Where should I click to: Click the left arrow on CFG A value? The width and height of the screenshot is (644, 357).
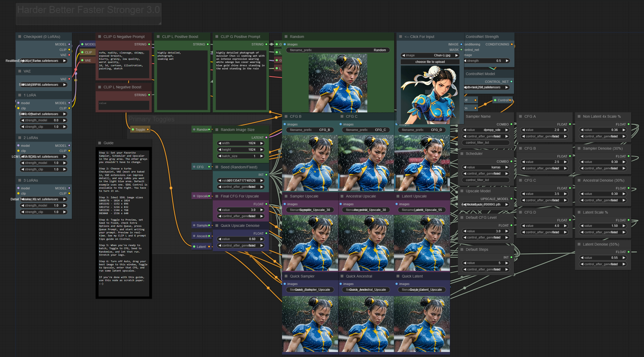pyautogui.click(x=523, y=130)
